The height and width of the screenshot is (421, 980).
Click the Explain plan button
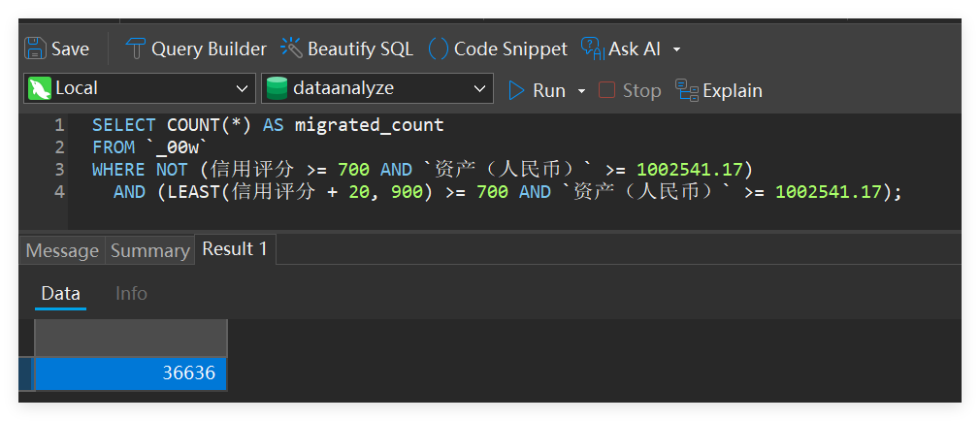click(719, 90)
